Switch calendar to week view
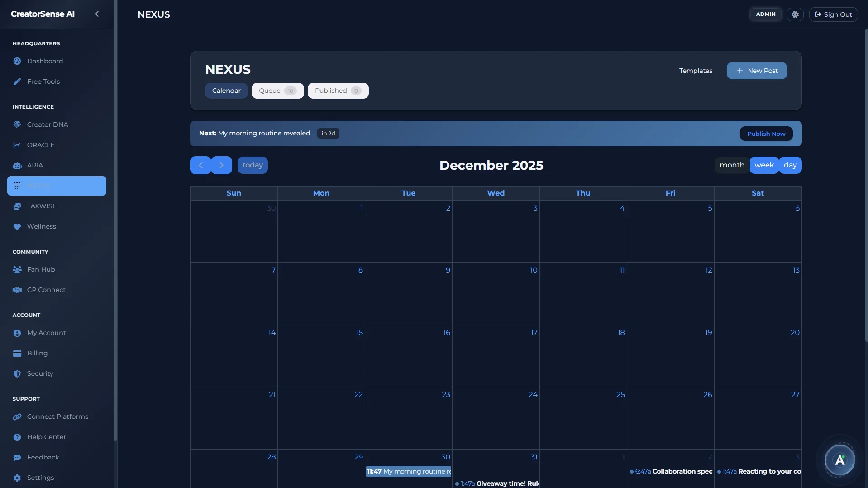The width and height of the screenshot is (868, 488). click(x=764, y=165)
